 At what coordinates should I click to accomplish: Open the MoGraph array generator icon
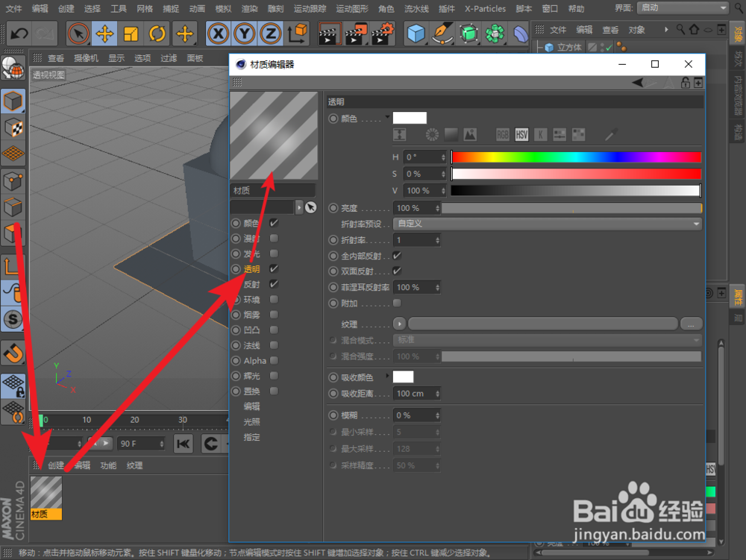click(x=495, y=34)
